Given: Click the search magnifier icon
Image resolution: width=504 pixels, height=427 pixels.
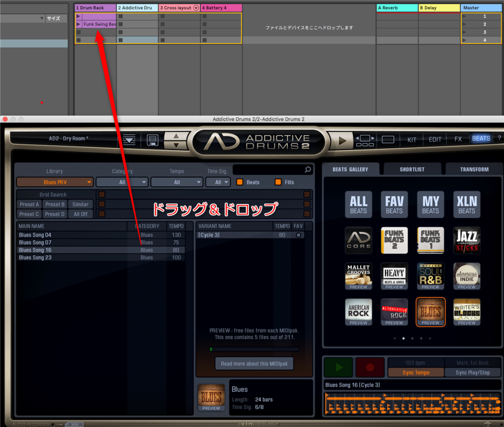Looking at the screenshot, I should (x=308, y=170).
